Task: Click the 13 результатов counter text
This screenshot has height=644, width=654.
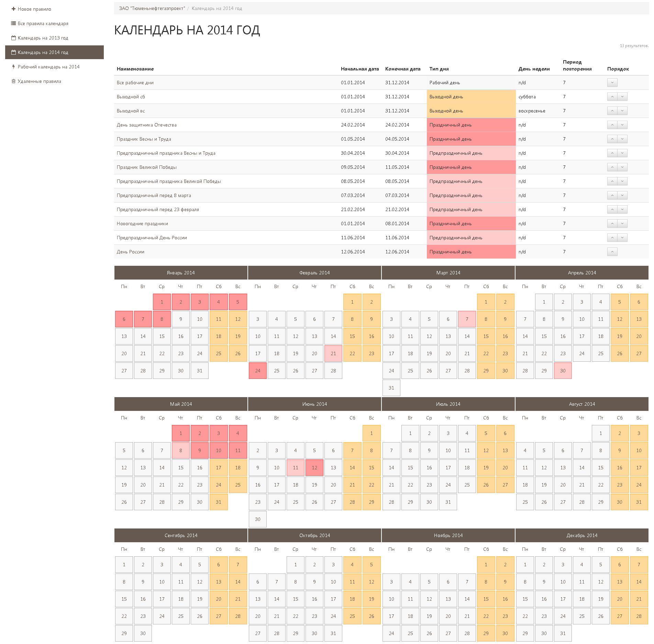Action: 634,46
